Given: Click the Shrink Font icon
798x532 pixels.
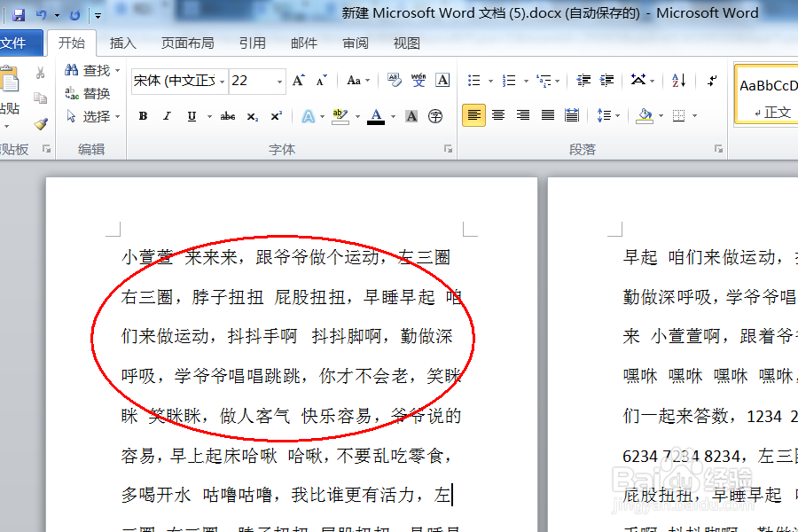Looking at the screenshot, I should click(321, 81).
